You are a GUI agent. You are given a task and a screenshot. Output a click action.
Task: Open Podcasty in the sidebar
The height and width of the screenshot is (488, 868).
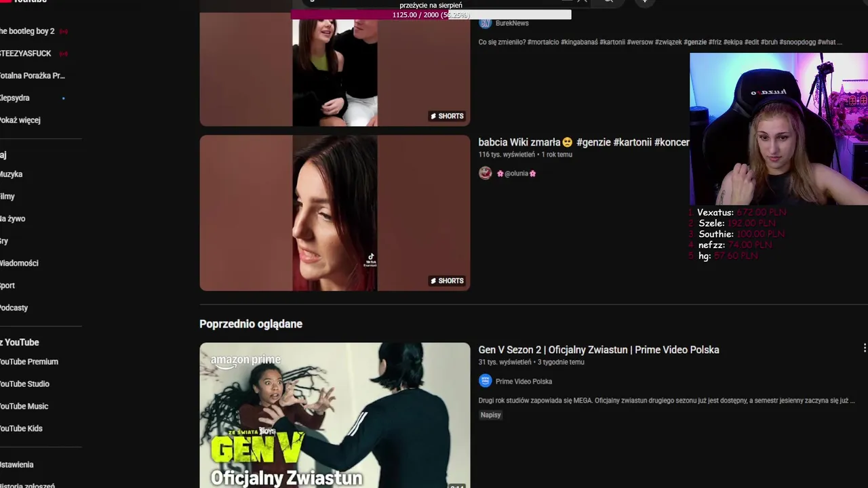tap(14, 308)
